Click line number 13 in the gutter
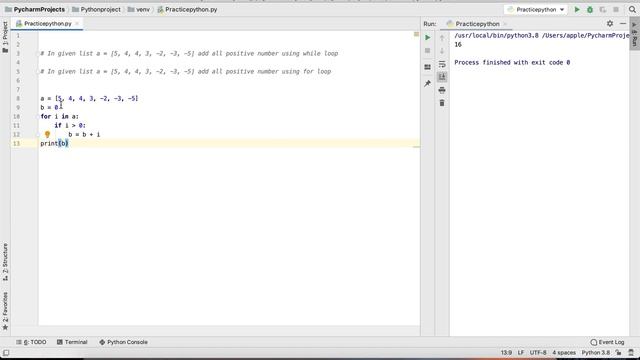 pyautogui.click(x=16, y=143)
